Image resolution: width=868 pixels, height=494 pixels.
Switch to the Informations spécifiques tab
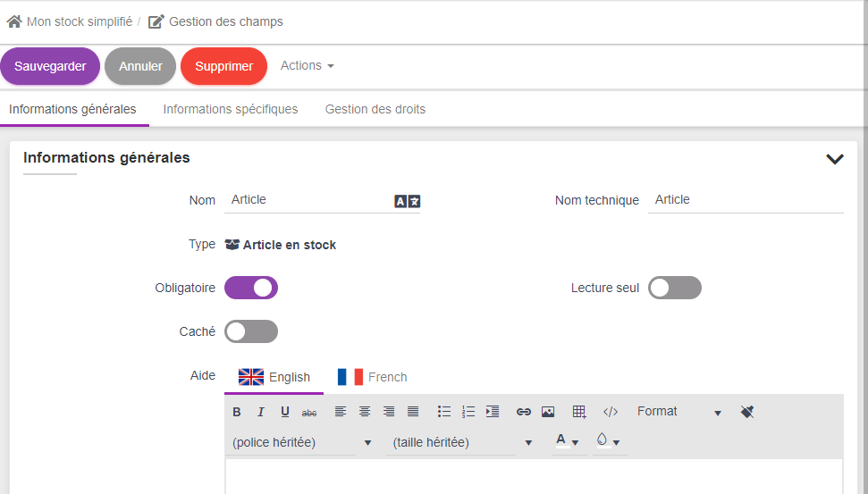pyautogui.click(x=231, y=109)
